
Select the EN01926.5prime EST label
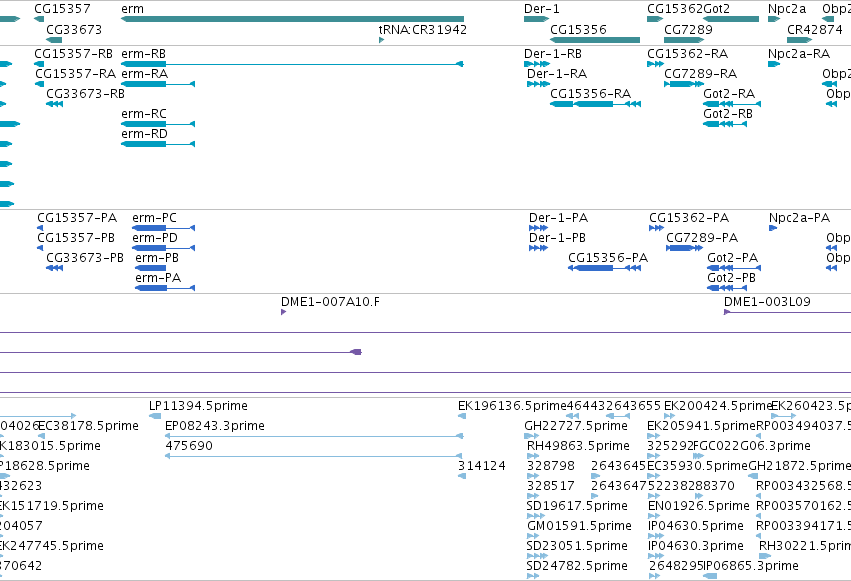coord(698,506)
